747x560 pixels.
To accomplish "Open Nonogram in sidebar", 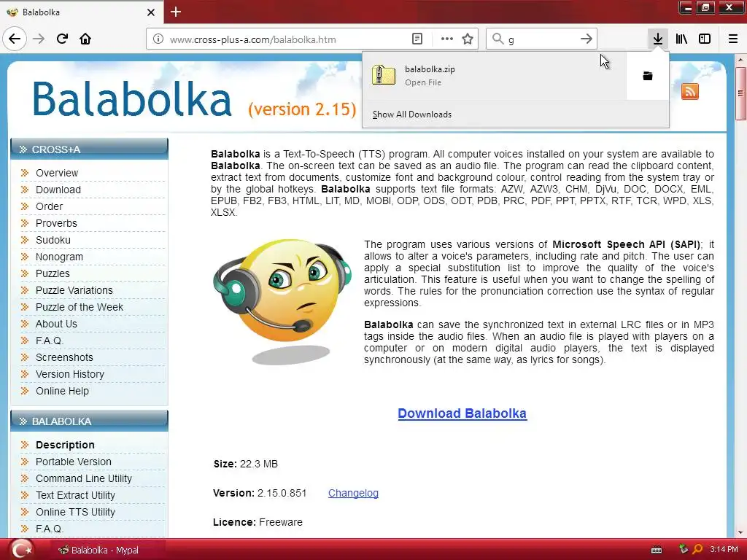I will [59, 257].
